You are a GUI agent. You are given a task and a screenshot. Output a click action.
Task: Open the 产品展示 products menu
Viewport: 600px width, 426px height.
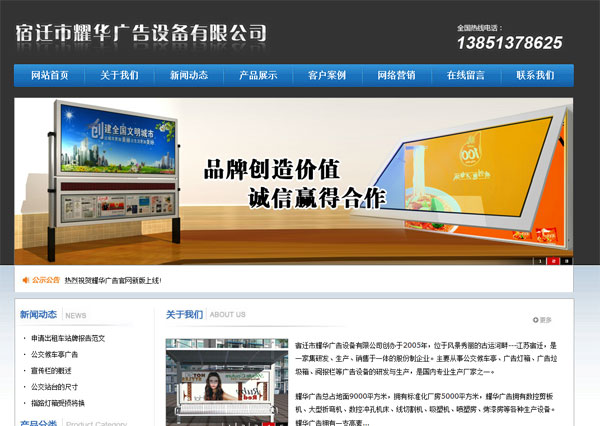(x=258, y=75)
